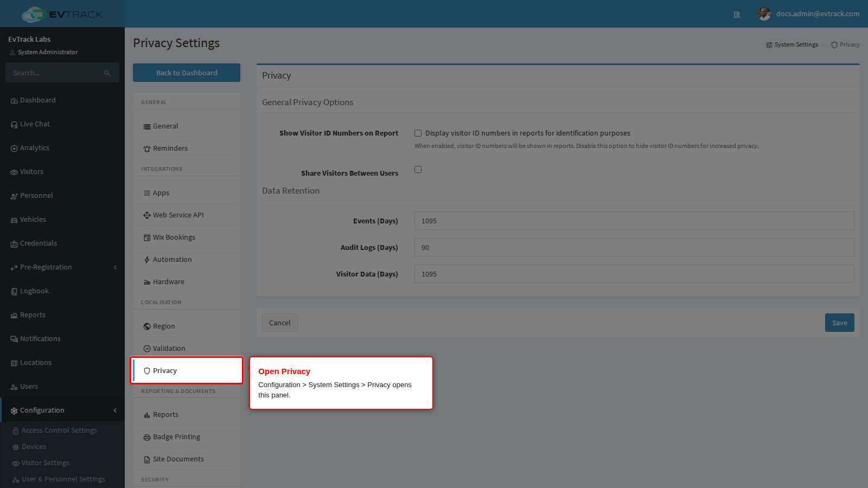868x488 pixels.
Task: Click the Wix Bookings calendar icon
Action: click(x=147, y=237)
